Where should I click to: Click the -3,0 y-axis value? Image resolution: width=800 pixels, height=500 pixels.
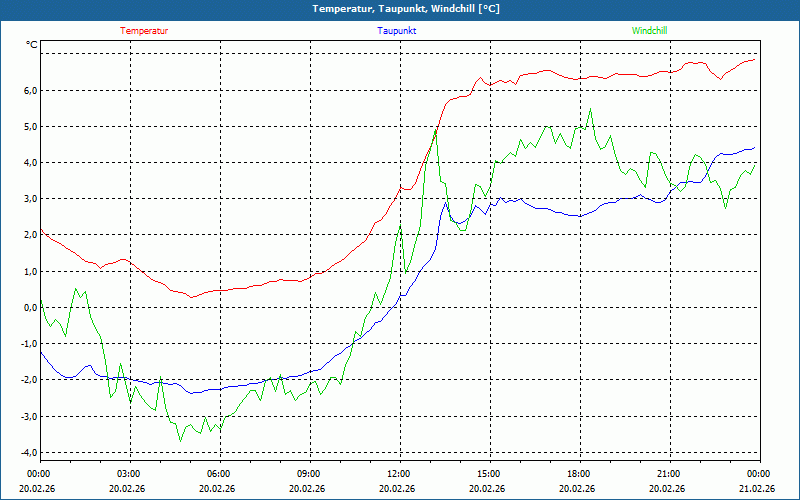[29, 416]
